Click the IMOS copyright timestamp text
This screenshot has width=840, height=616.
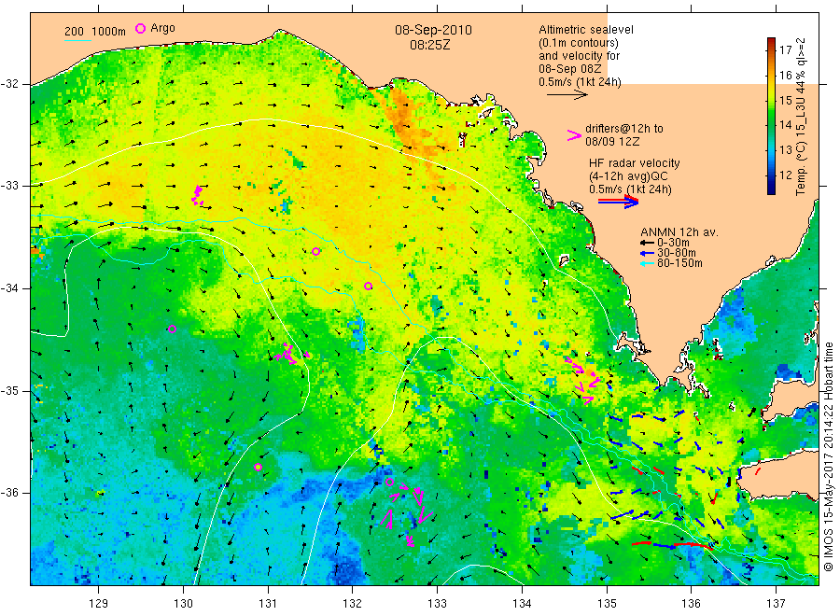(829, 458)
